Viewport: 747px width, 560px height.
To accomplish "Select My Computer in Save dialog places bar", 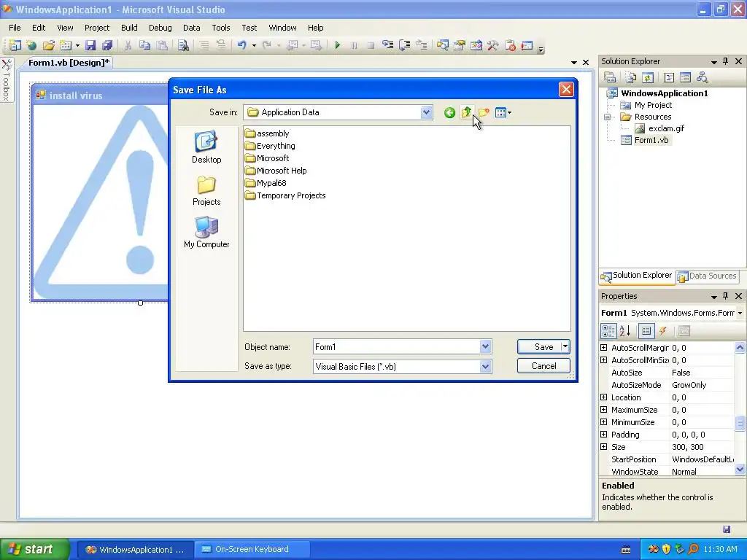I will pos(206,233).
